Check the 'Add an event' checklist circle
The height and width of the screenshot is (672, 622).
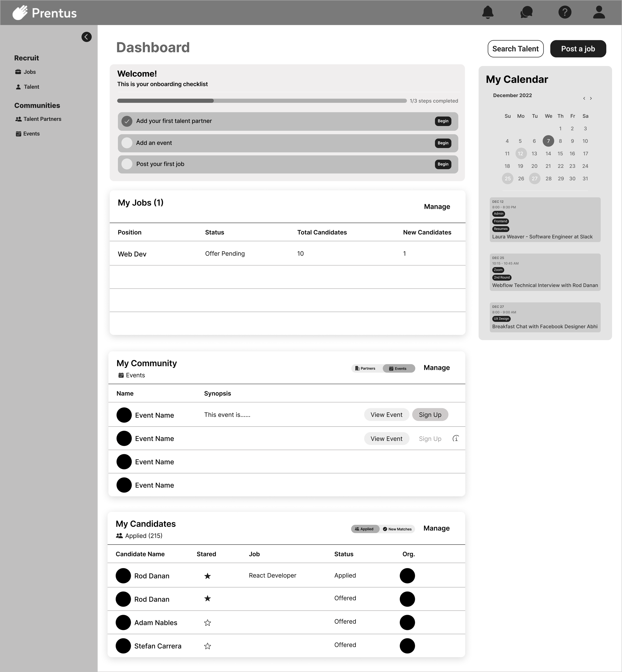coord(127,143)
